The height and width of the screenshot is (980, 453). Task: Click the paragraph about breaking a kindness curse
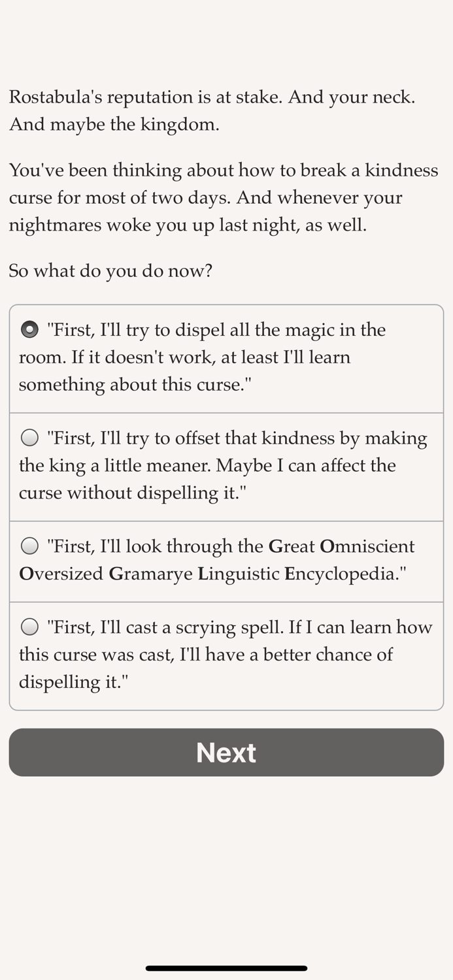click(x=222, y=197)
